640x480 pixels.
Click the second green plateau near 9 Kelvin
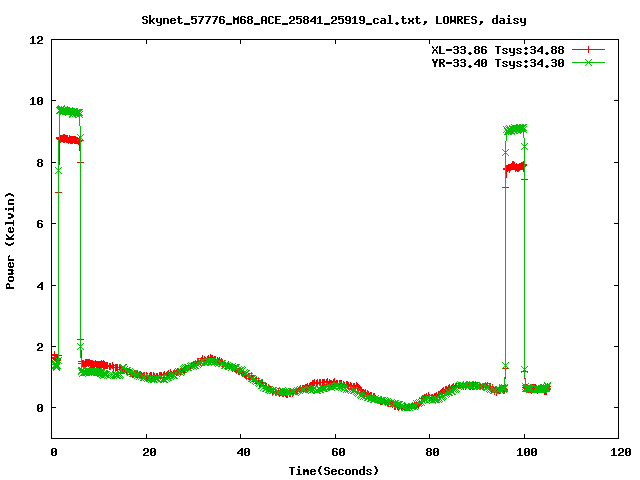(x=516, y=129)
